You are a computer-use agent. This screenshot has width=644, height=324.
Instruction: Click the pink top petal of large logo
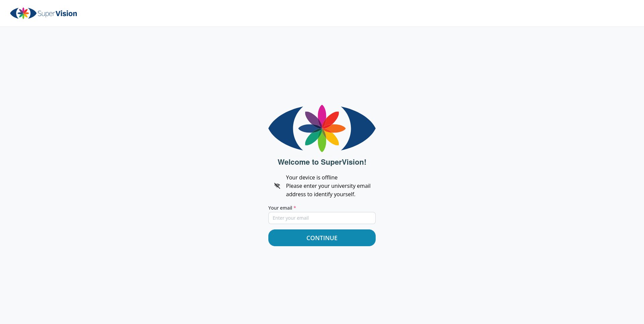322,116
